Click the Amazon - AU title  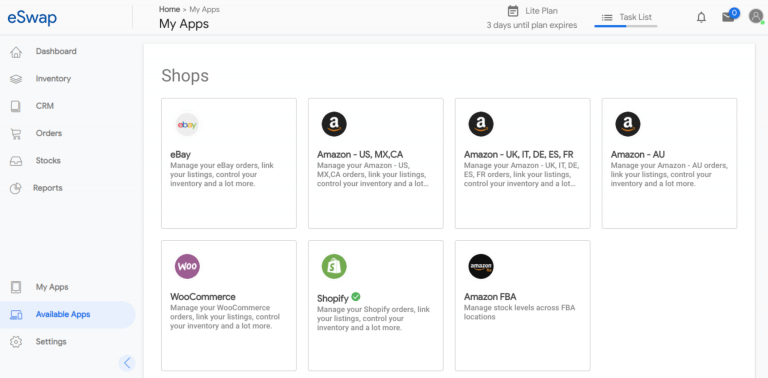[638, 155]
